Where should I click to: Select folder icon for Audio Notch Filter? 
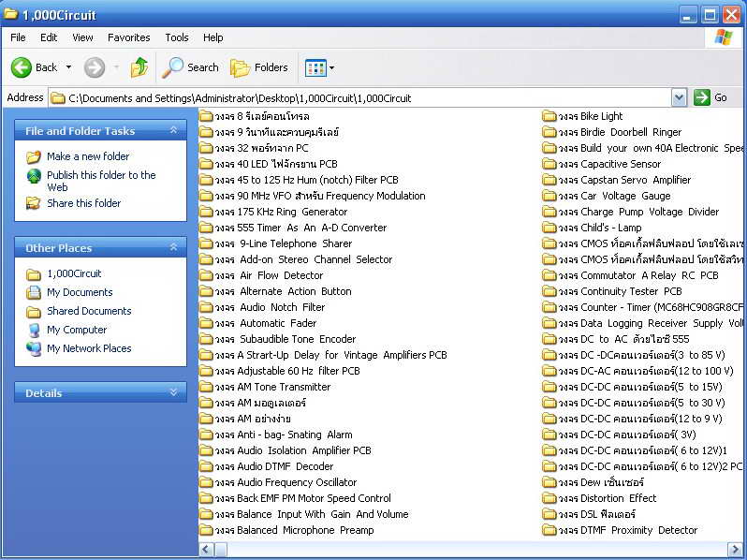(x=206, y=307)
